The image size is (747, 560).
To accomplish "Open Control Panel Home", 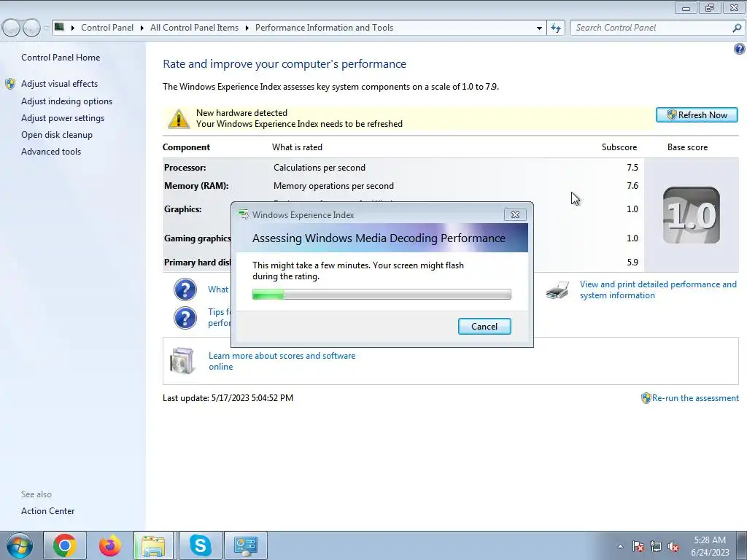I will click(x=61, y=58).
